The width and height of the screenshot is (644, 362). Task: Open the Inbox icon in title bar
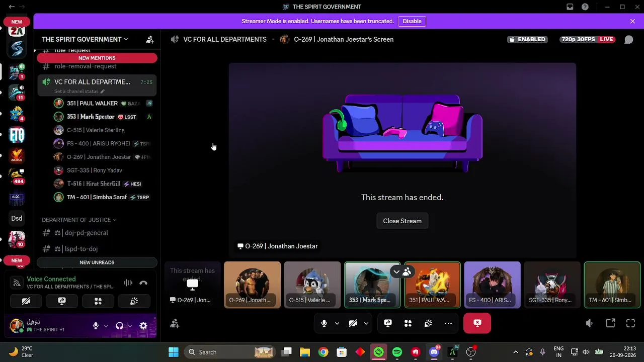pyautogui.click(x=570, y=7)
